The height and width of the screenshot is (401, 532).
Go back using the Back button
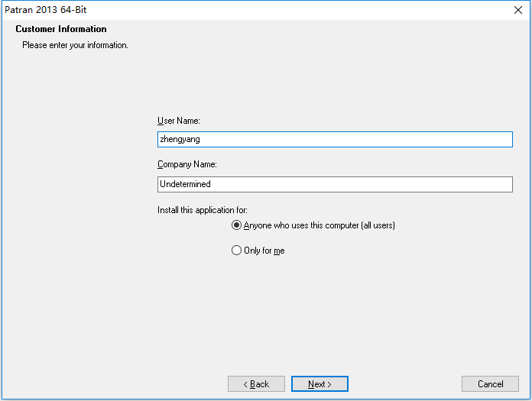click(256, 383)
